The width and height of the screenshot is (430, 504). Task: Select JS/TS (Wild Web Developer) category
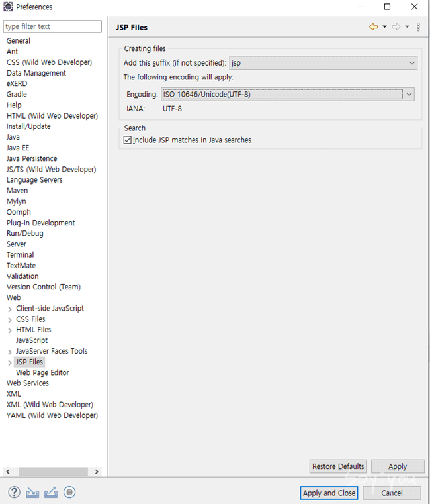tap(51, 169)
